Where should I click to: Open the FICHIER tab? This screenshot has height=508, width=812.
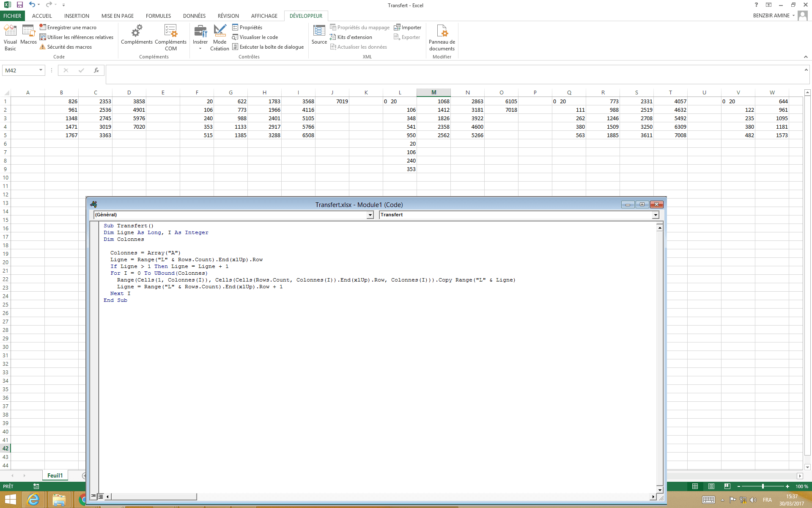click(x=12, y=16)
